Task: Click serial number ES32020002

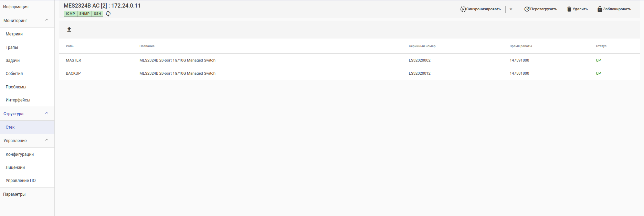Action: (420, 60)
